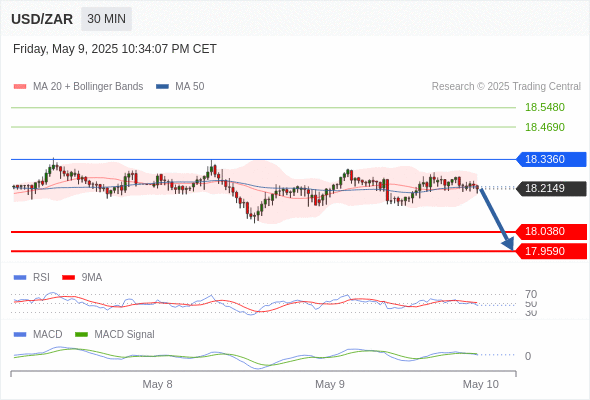Screen dimensions: 590x400
Task: Click the USD/ZAR pair title
Action: [42, 19]
